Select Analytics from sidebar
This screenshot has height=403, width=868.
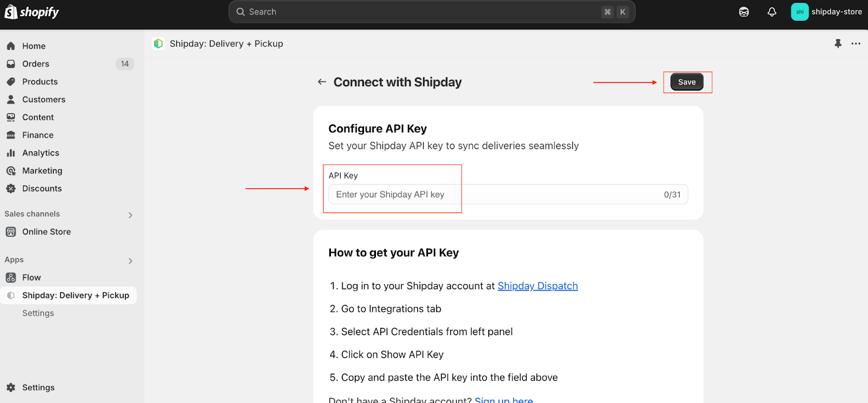point(41,153)
